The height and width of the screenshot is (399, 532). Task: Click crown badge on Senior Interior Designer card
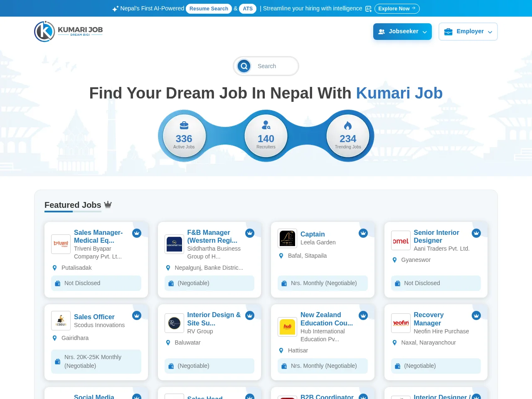[x=476, y=233]
